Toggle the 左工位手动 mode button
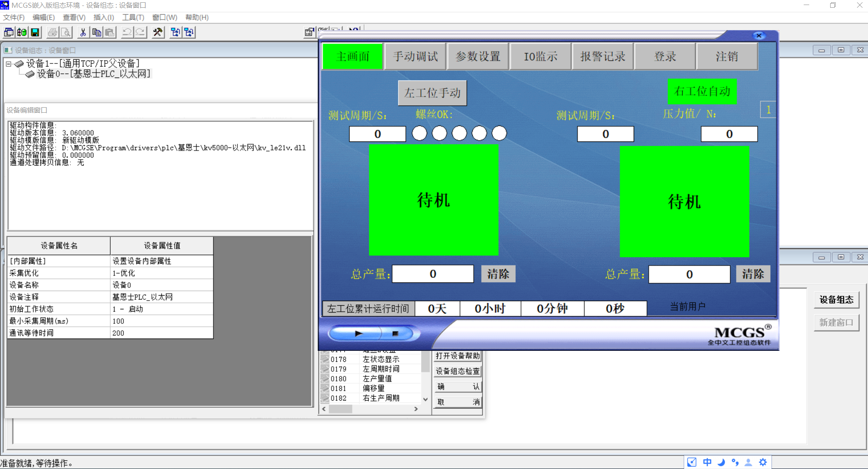Image resolution: width=868 pixels, height=469 pixels. 432,93
